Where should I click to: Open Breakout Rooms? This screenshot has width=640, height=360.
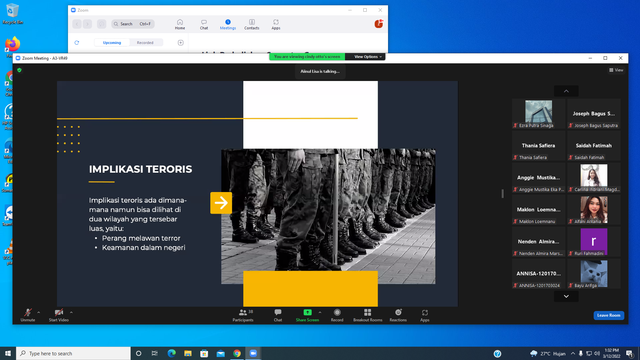tap(367, 315)
